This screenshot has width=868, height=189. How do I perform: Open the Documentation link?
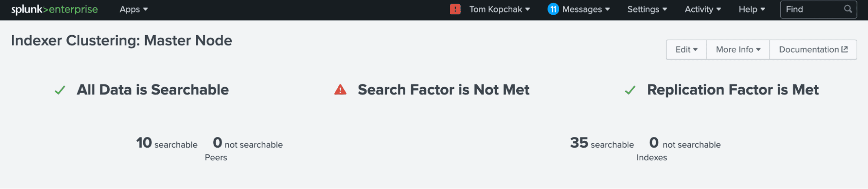coord(813,50)
